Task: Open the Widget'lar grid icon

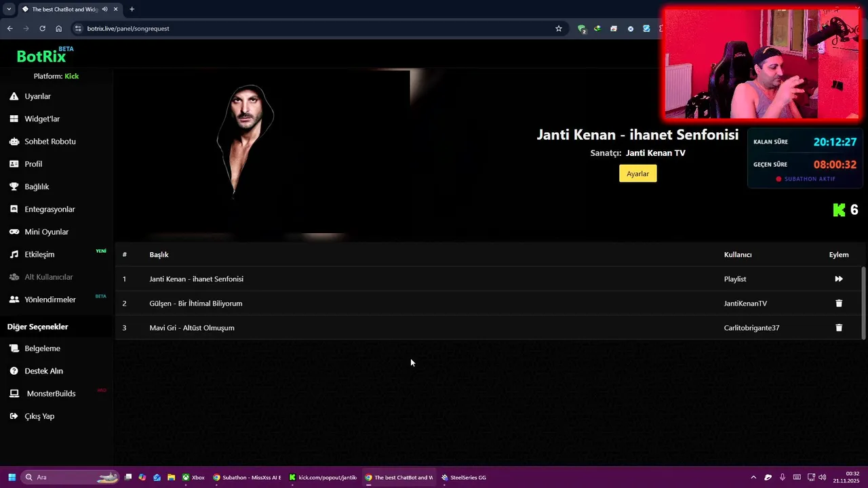Action: click(14, 119)
